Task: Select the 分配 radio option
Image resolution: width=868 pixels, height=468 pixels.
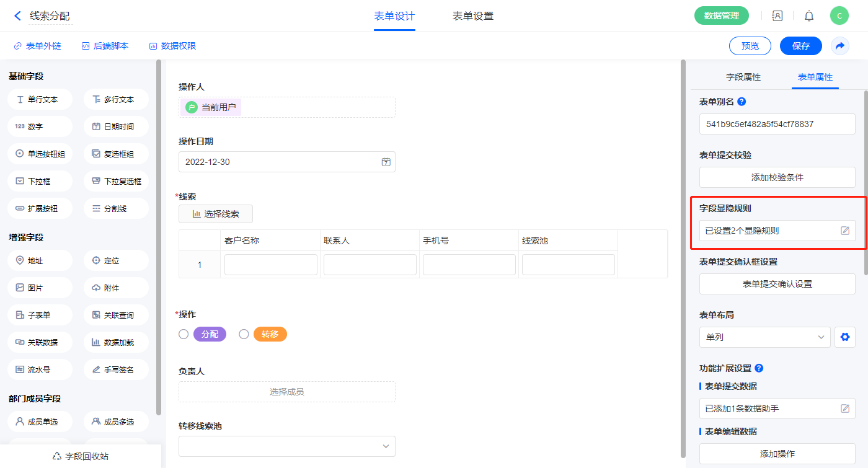Action: (184, 335)
